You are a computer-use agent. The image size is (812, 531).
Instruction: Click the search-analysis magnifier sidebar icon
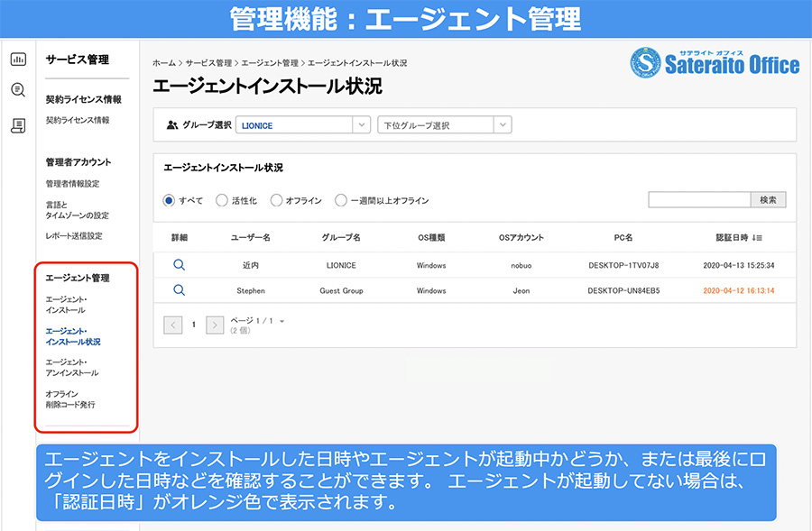click(x=18, y=90)
